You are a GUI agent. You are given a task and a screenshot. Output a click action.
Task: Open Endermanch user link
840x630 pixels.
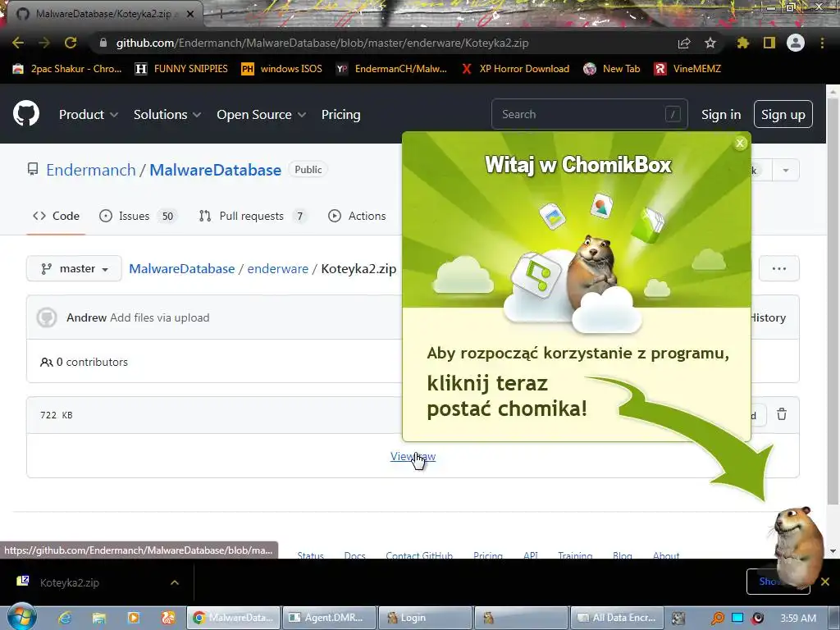tap(91, 170)
